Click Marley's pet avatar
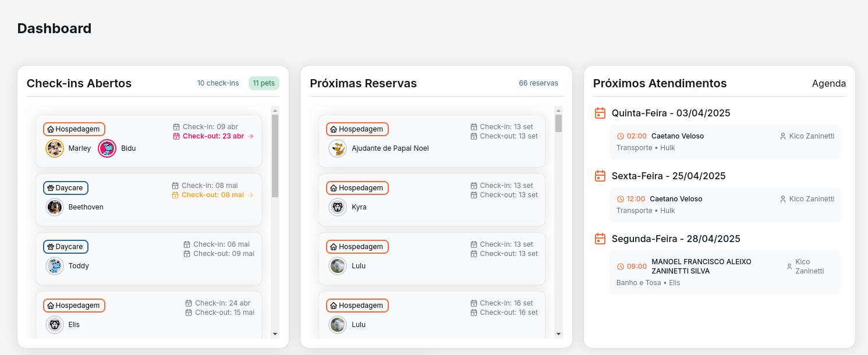 coord(55,148)
